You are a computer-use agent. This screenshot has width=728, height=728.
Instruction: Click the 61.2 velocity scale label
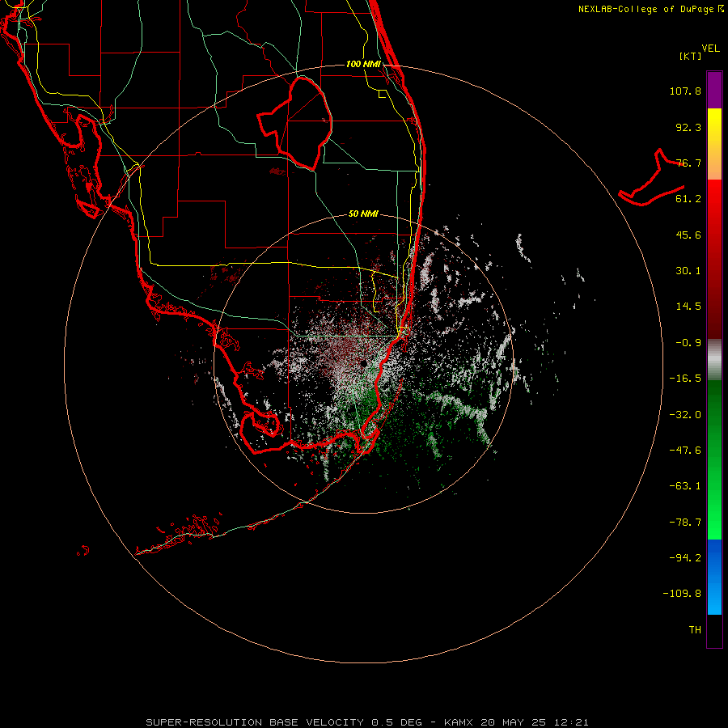pyautogui.click(x=688, y=199)
